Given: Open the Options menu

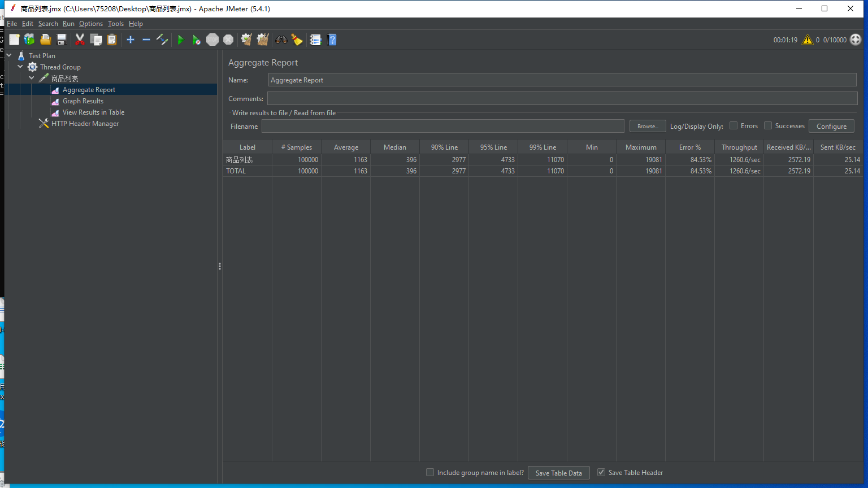Looking at the screenshot, I should coord(91,24).
